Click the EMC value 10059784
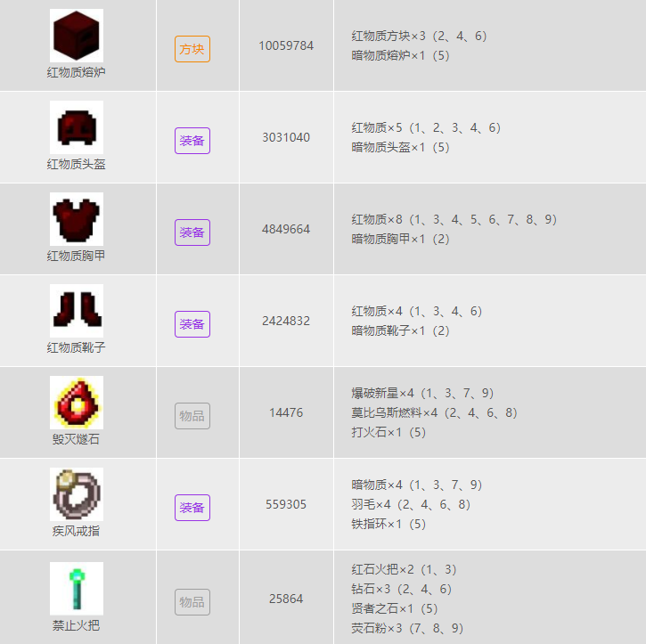The width and height of the screenshot is (646, 644). [x=286, y=45]
